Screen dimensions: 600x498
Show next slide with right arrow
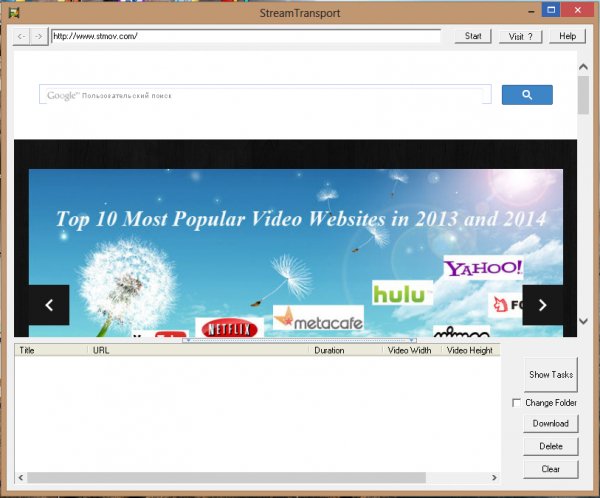tap(542, 305)
